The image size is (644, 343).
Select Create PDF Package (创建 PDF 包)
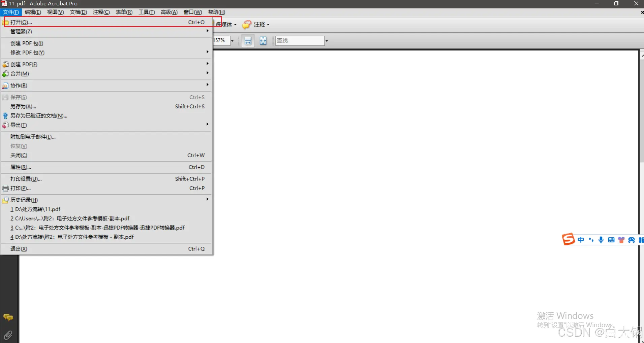[106, 43]
